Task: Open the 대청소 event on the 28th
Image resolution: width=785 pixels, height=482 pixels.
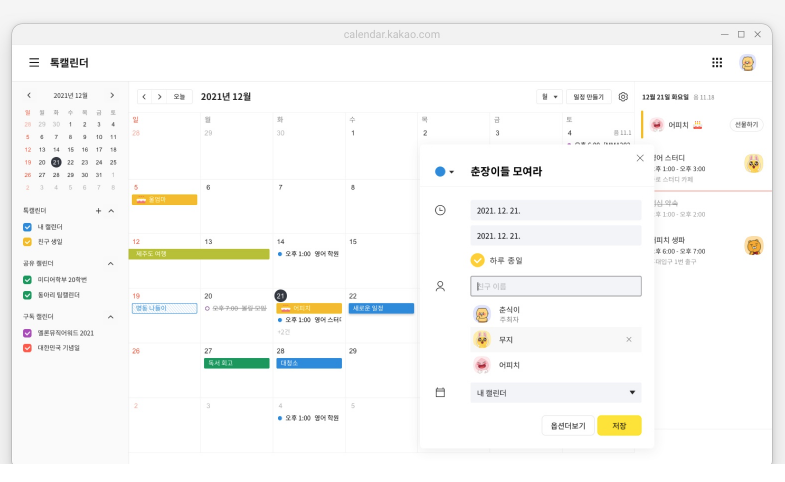Action: (x=309, y=363)
